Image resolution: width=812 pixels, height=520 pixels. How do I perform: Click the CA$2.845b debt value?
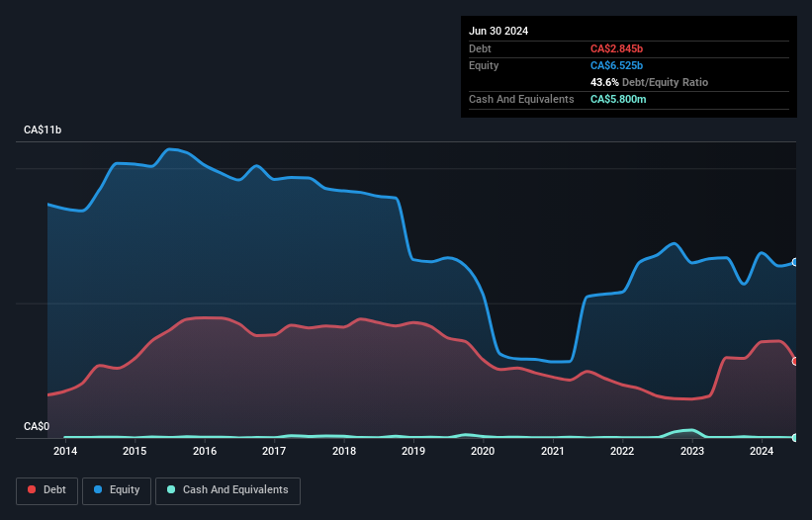click(616, 48)
